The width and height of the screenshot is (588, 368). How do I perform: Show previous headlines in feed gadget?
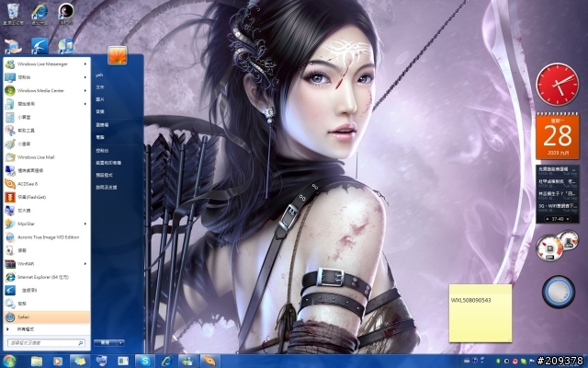coord(548,219)
